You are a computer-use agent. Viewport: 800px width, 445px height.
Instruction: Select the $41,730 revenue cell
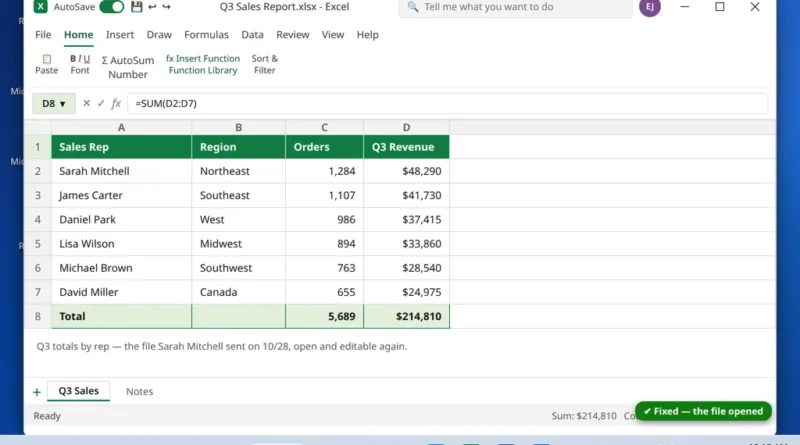point(406,195)
